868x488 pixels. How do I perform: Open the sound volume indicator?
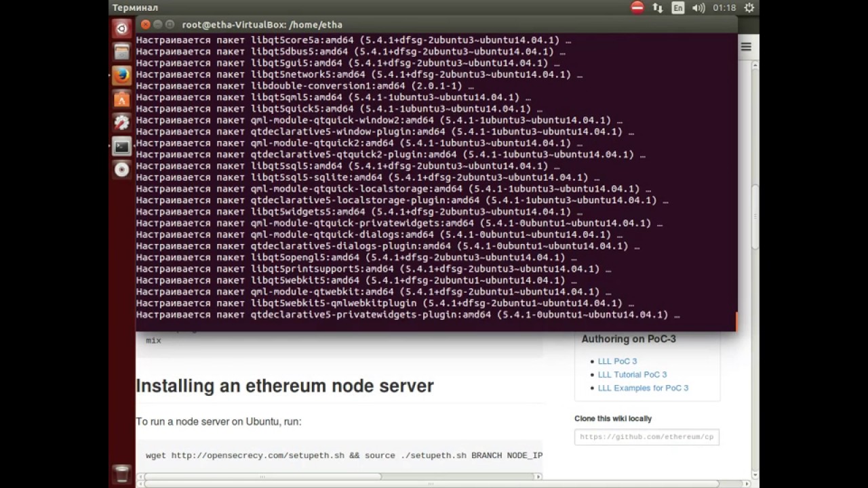(x=698, y=7)
